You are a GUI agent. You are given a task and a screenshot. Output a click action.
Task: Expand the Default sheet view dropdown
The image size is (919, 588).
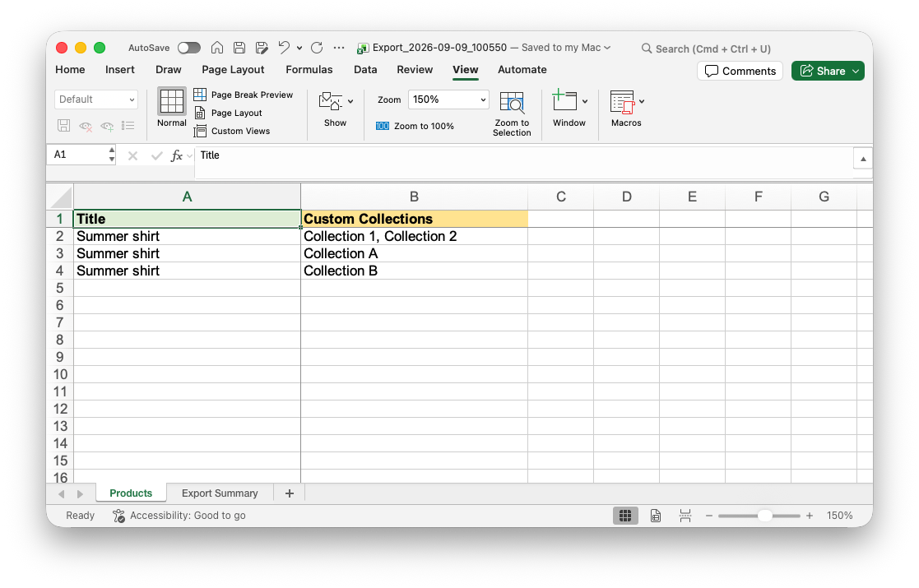click(x=96, y=100)
